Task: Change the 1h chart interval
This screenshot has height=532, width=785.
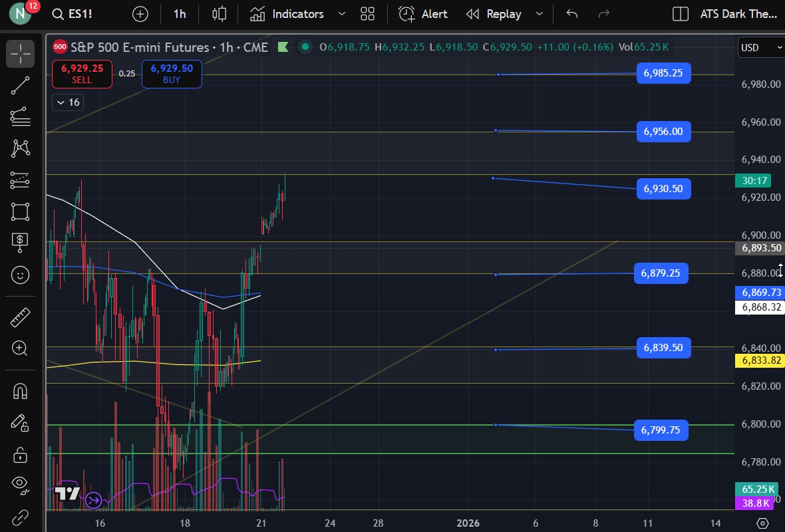Action: (180, 14)
